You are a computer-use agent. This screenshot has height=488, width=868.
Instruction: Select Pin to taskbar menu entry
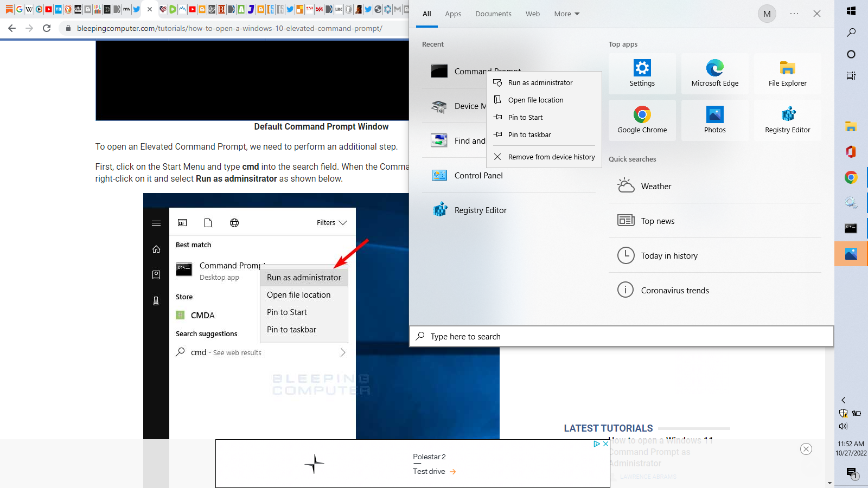pos(544,134)
